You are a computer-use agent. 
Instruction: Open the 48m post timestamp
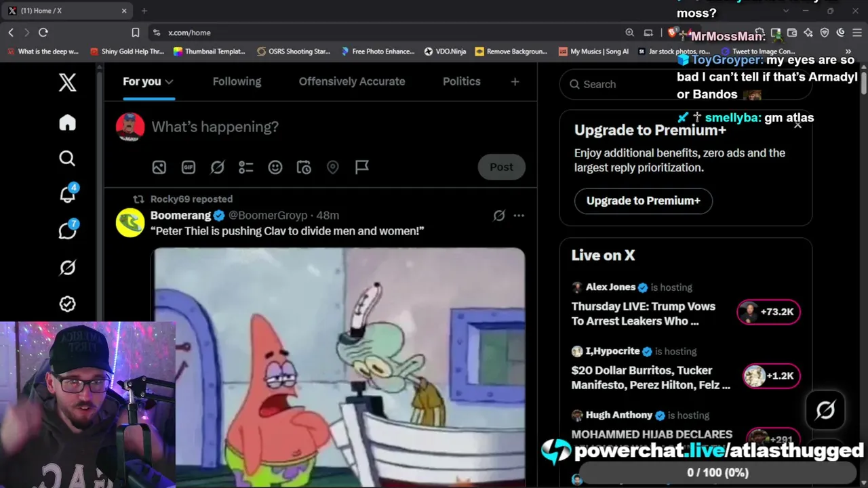328,216
